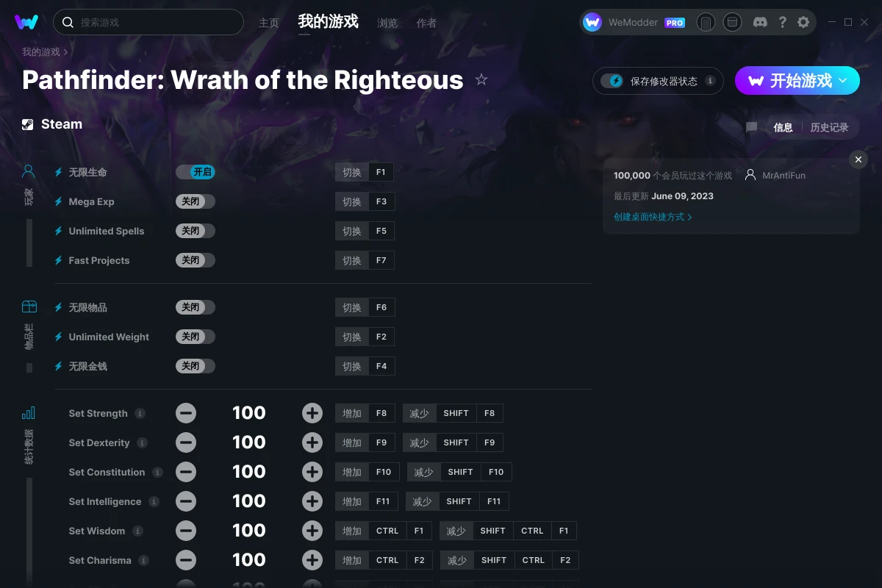Open the help question mark icon
Image resolution: width=882 pixels, height=588 pixels.
point(783,22)
